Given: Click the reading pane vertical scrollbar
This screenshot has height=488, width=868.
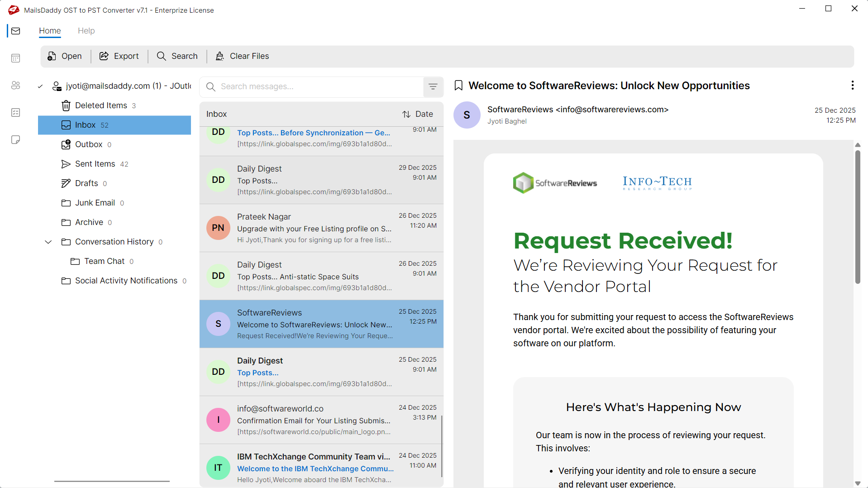Looking at the screenshot, I should tap(858, 217).
